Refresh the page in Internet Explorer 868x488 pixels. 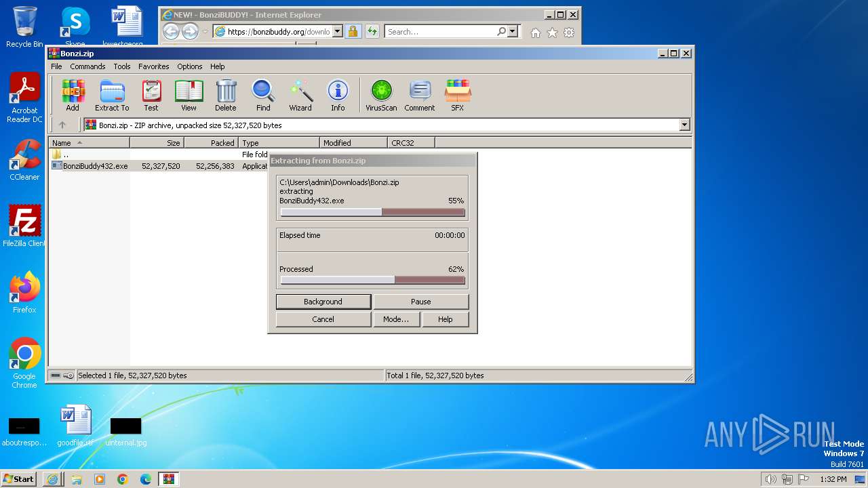point(372,32)
